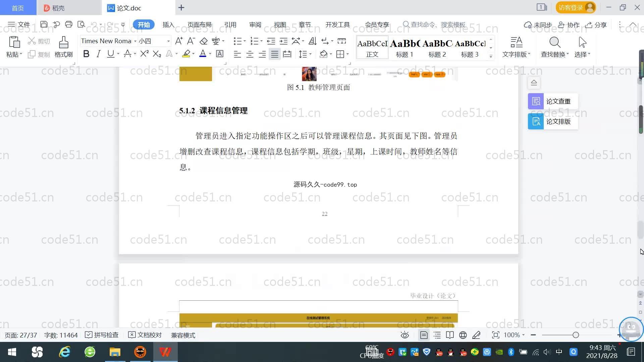Apply font color red A
Screen dimensions: 644x362
pyautogui.click(x=203, y=54)
